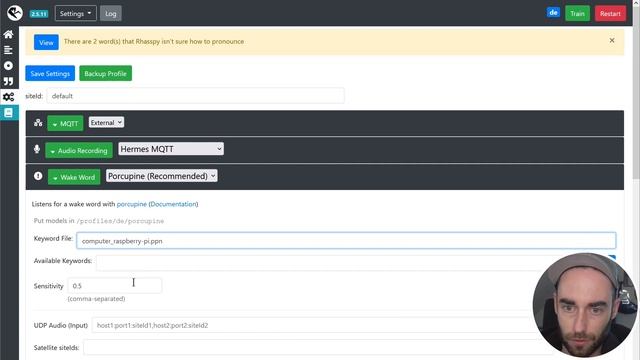This screenshot has height=360, width=640.
Task: Click the MQTT network icon
Action: pyautogui.click(x=38, y=122)
